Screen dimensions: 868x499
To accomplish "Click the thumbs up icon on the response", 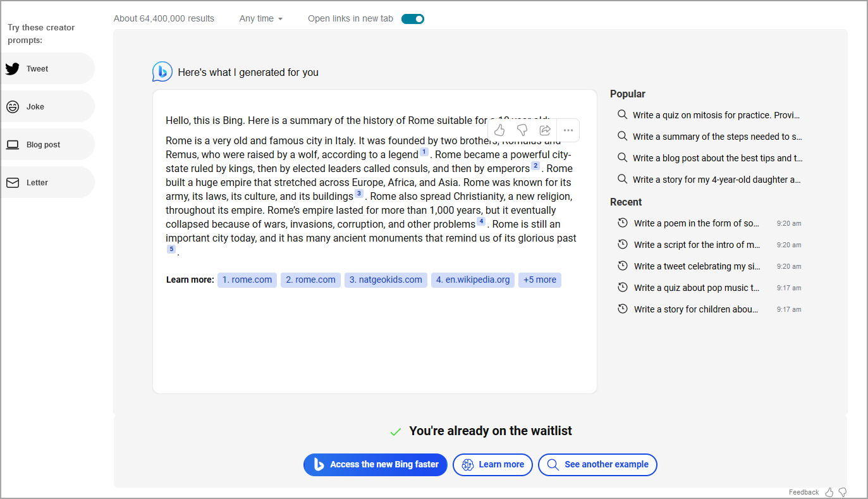I will [x=499, y=130].
